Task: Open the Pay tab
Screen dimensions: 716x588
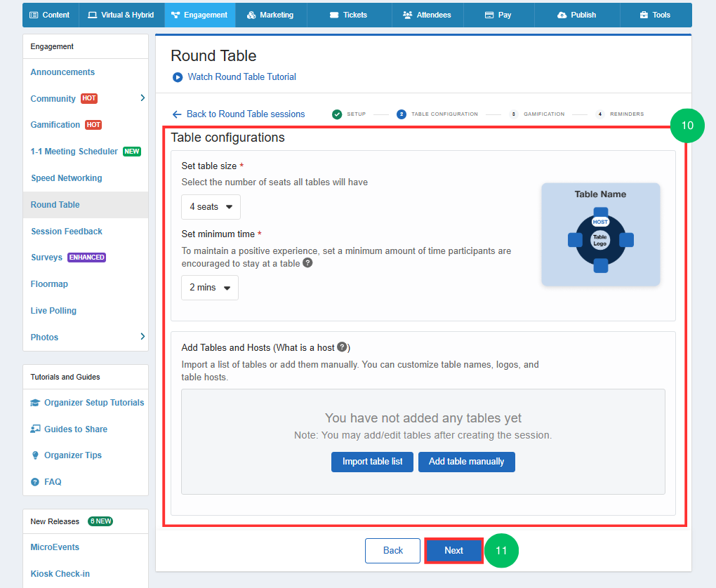Action: [498, 15]
